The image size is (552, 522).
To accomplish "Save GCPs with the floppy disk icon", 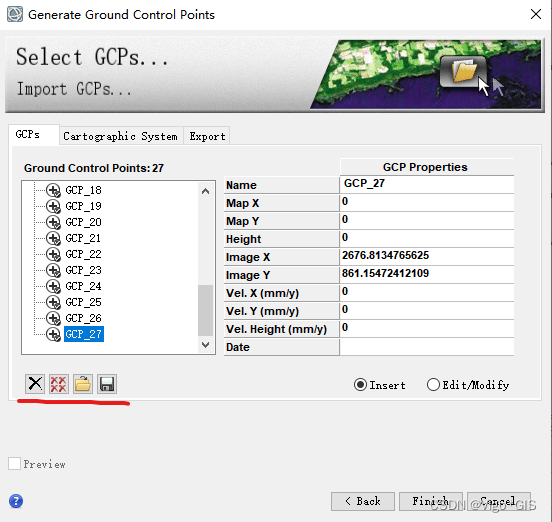I will click(x=107, y=384).
